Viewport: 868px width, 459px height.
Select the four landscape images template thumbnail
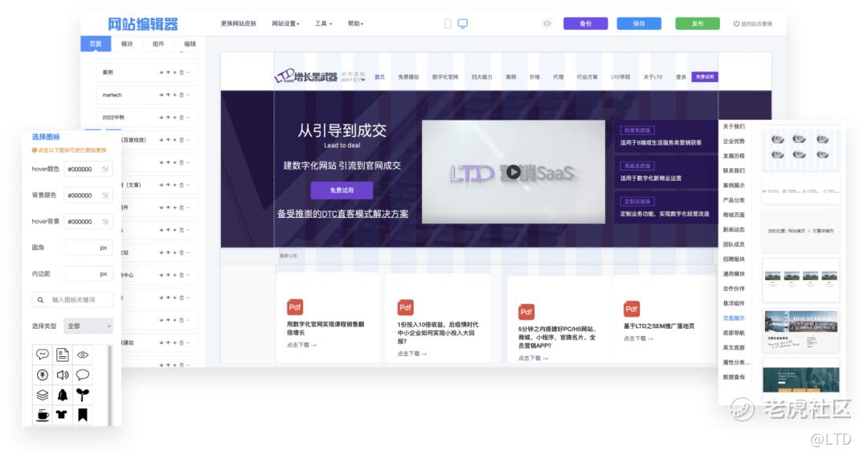pyautogui.click(x=801, y=280)
